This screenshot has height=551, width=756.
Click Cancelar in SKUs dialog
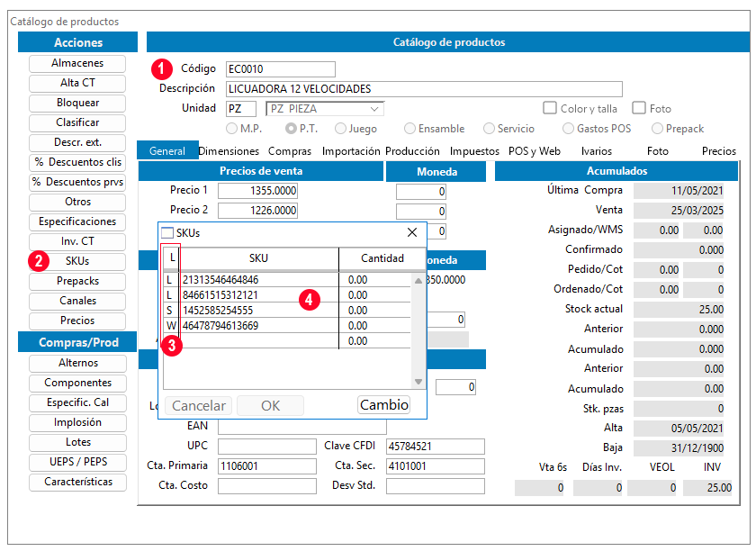(x=199, y=406)
